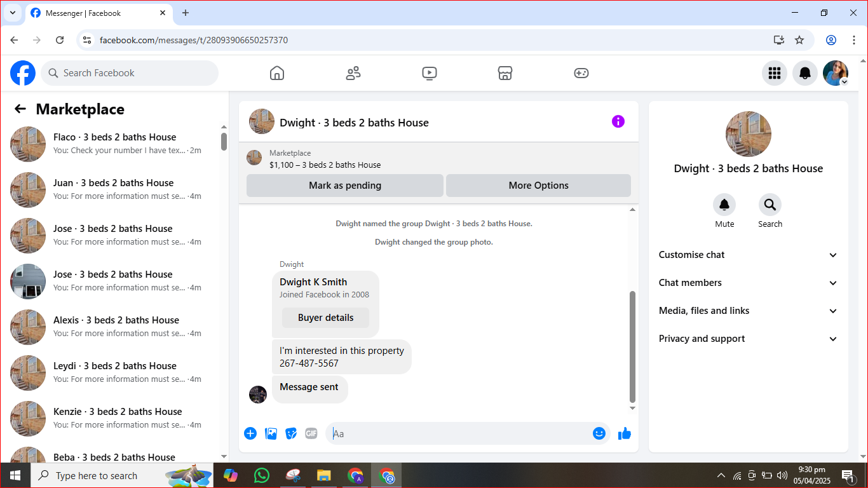868x488 pixels.
Task: Choose a GIF icon
Action: click(311, 433)
